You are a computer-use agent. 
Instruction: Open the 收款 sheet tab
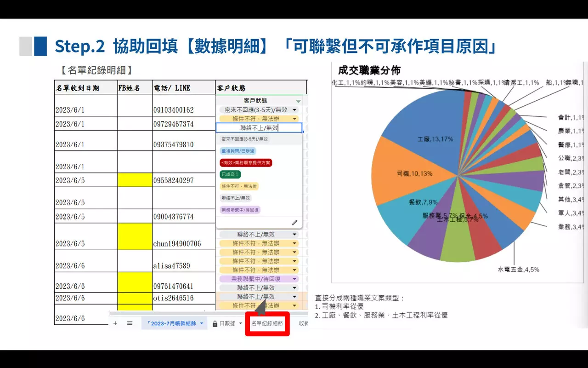(x=304, y=323)
